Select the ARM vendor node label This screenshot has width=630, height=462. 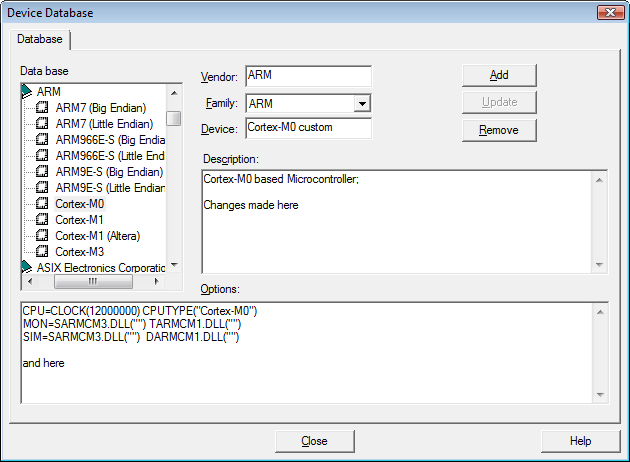coord(49,92)
